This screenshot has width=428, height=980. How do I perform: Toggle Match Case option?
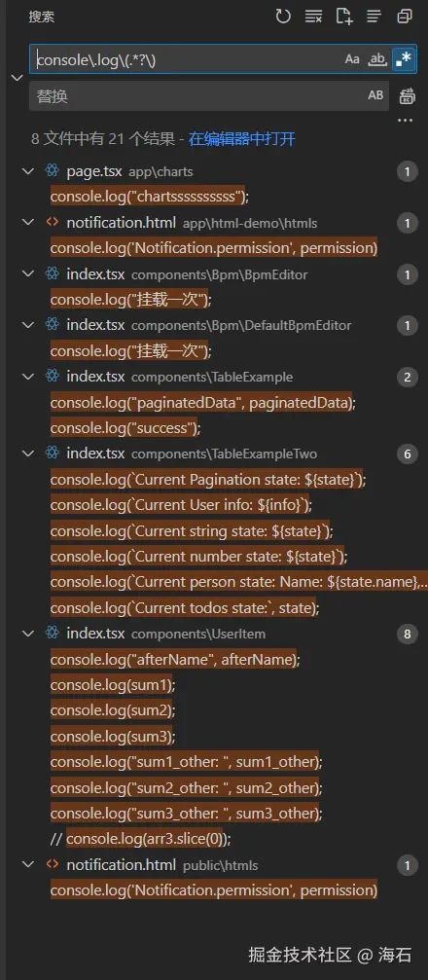click(352, 59)
